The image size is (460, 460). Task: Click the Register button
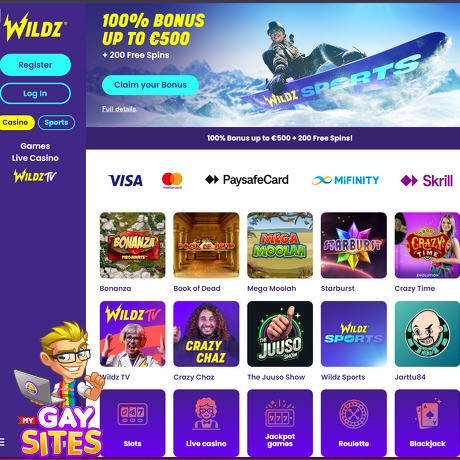tap(35, 65)
